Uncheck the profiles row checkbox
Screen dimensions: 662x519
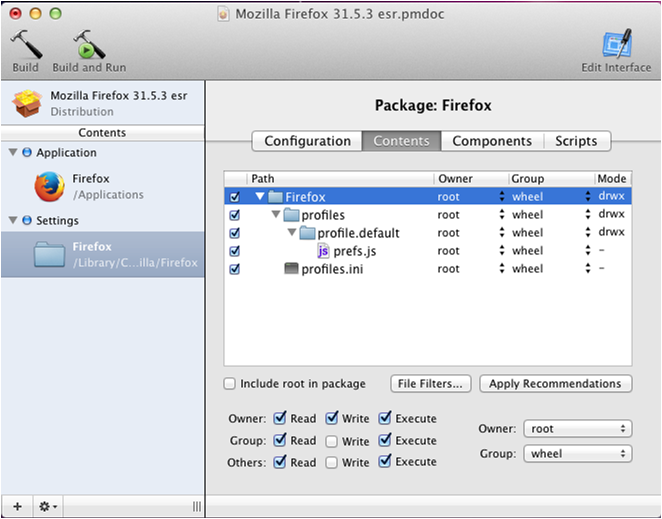coord(234,215)
